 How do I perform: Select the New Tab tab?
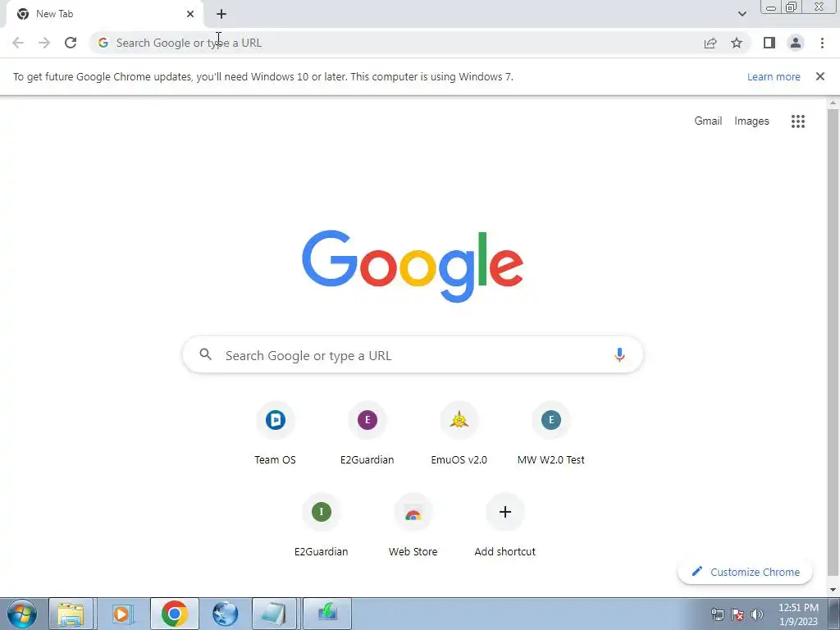[x=104, y=14]
